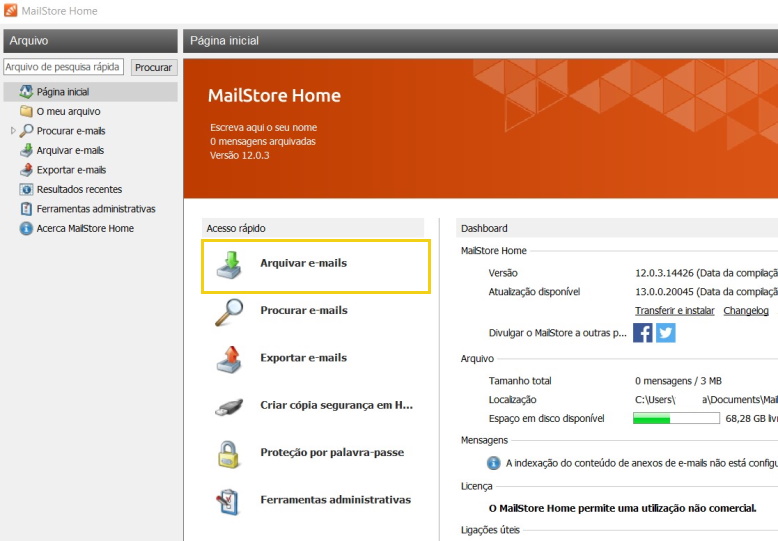Click Ferramentas administrativas quick access label
Screen dimensions: 778x541
pos(335,500)
